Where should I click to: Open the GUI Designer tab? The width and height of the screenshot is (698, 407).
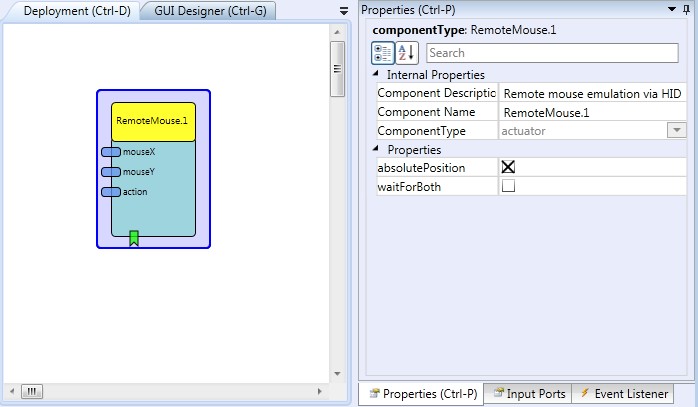click(210, 11)
